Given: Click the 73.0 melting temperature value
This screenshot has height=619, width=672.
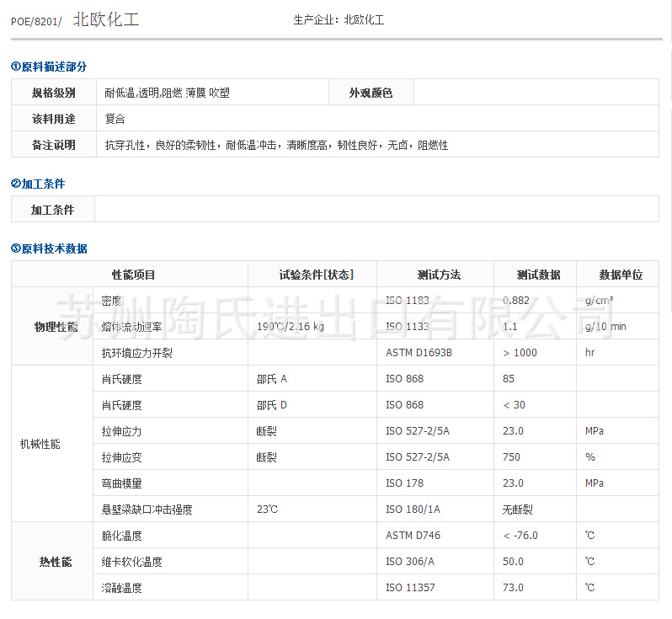Looking at the screenshot, I should [513, 588].
